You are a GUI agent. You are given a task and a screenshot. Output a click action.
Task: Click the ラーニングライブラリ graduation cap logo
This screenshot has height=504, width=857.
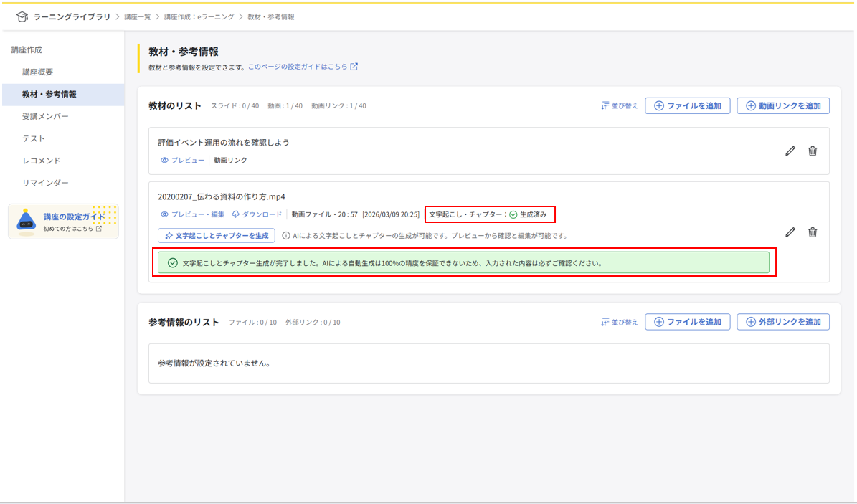22,16
